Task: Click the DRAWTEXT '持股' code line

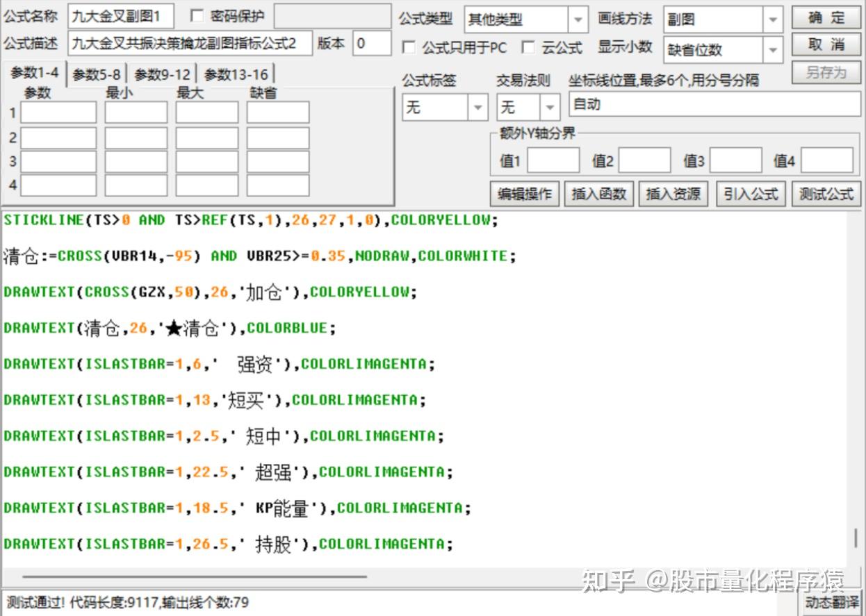Action: click(228, 544)
